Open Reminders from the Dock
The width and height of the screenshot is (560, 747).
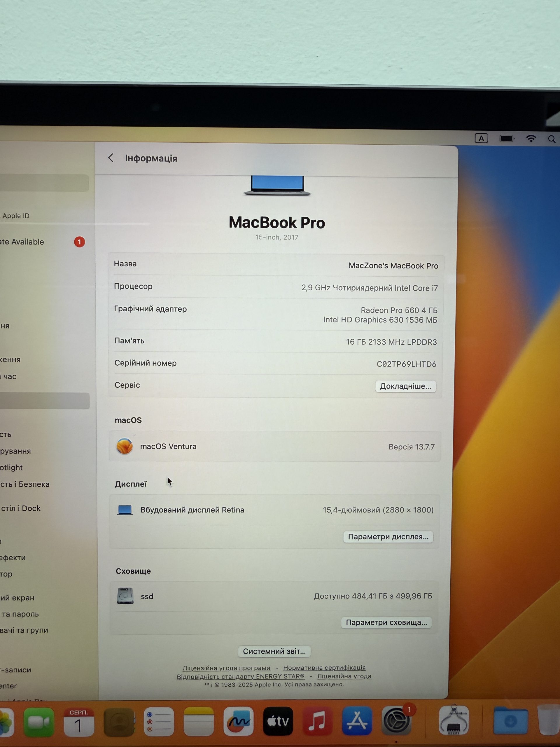159,722
